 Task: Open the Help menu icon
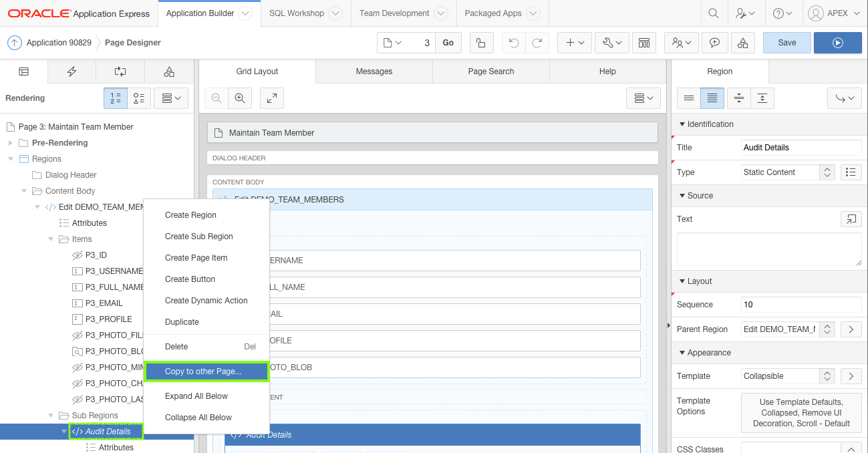click(x=782, y=13)
